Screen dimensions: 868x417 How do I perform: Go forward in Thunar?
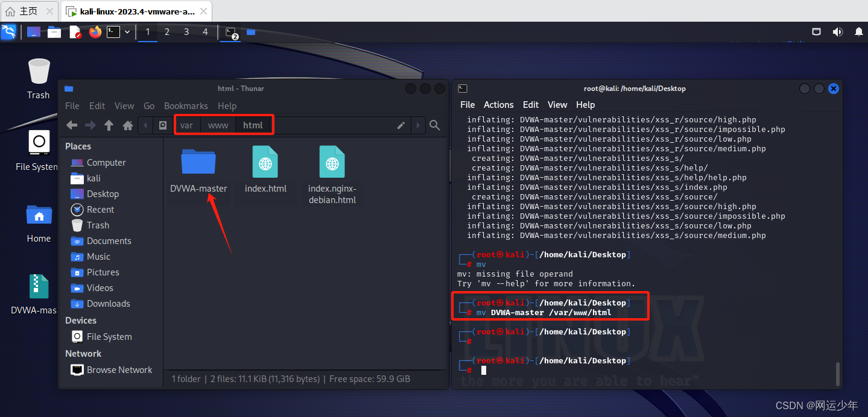point(90,125)
